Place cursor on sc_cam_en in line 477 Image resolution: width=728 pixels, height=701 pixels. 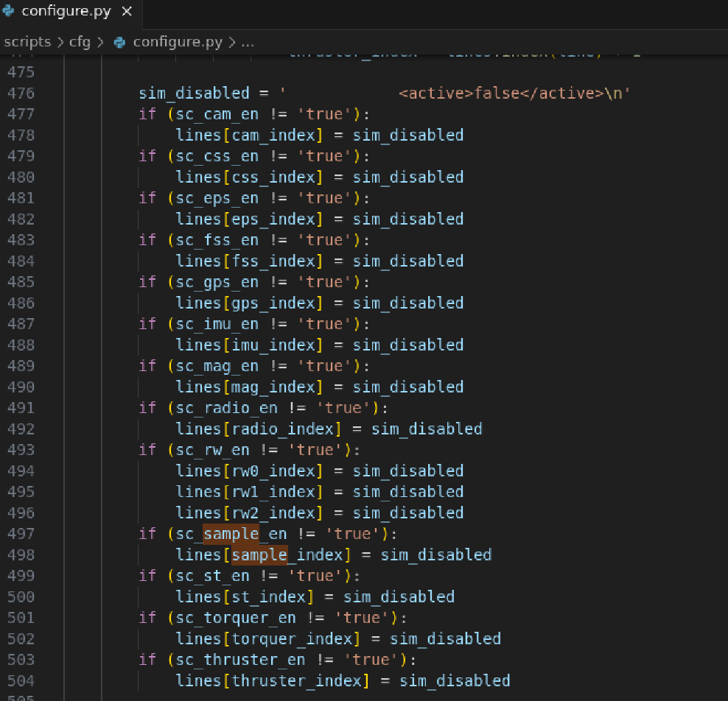(x=217, y=114)
